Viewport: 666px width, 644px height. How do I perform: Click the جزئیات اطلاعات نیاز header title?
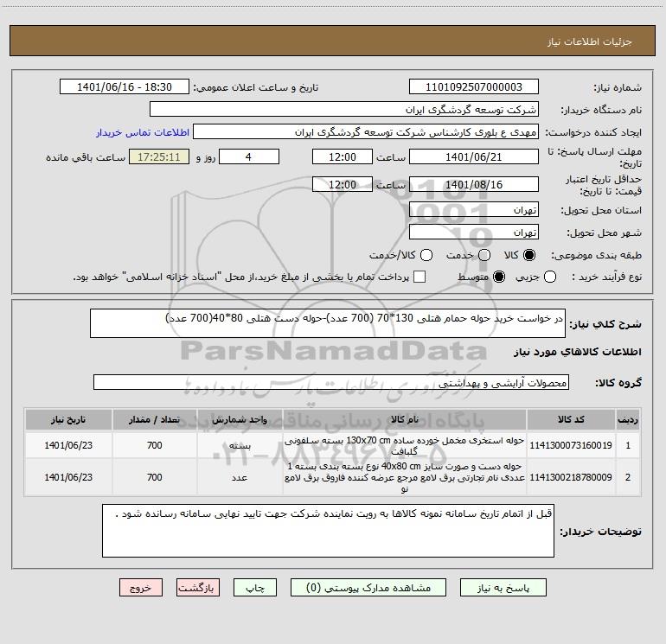point(590,41)
